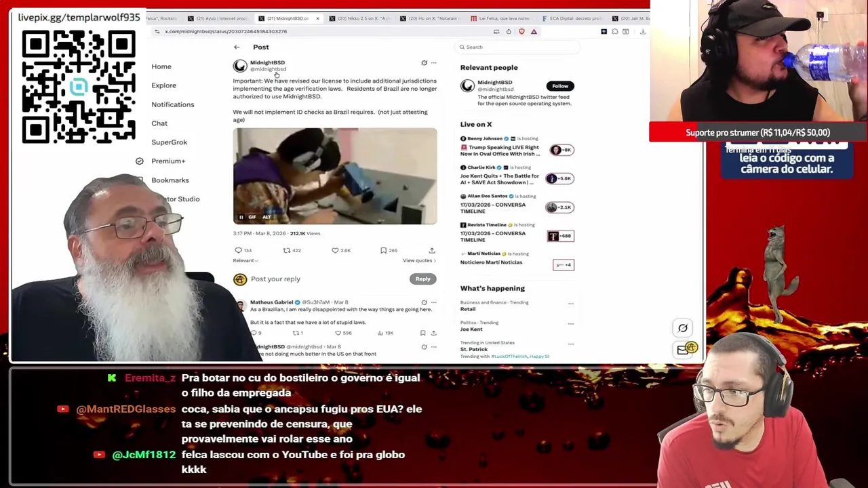
Task: Open more options for St. Patrick trend
Action: pyautogui.click(x=571, y=344)
